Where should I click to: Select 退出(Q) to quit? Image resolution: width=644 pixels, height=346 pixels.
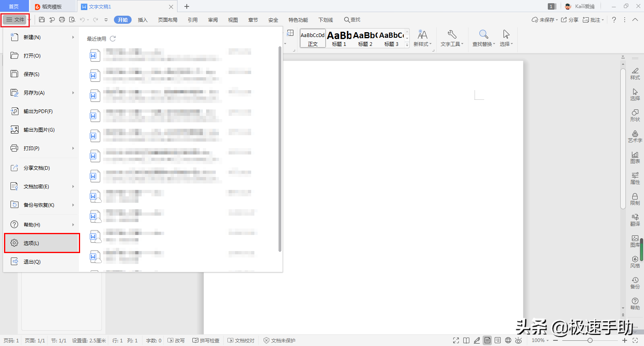pos(41,262)
